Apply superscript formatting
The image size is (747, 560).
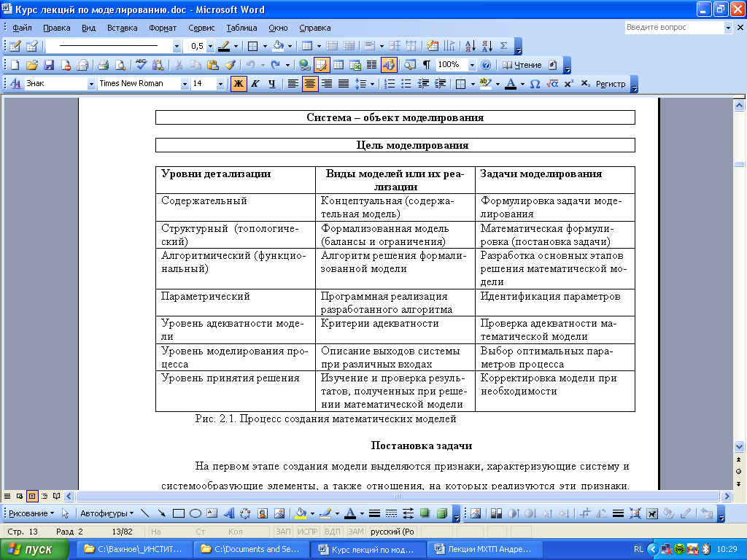coord(568,84)
